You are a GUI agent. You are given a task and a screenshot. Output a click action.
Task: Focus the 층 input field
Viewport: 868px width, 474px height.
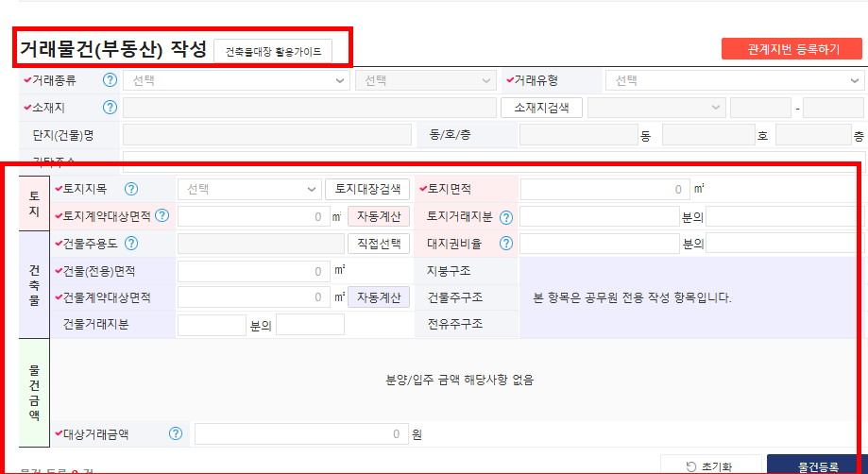point(812,135)
